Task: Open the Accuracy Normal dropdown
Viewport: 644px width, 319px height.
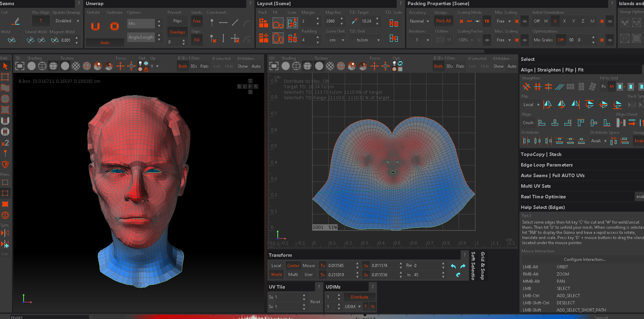Action: [x=419, y=21]
